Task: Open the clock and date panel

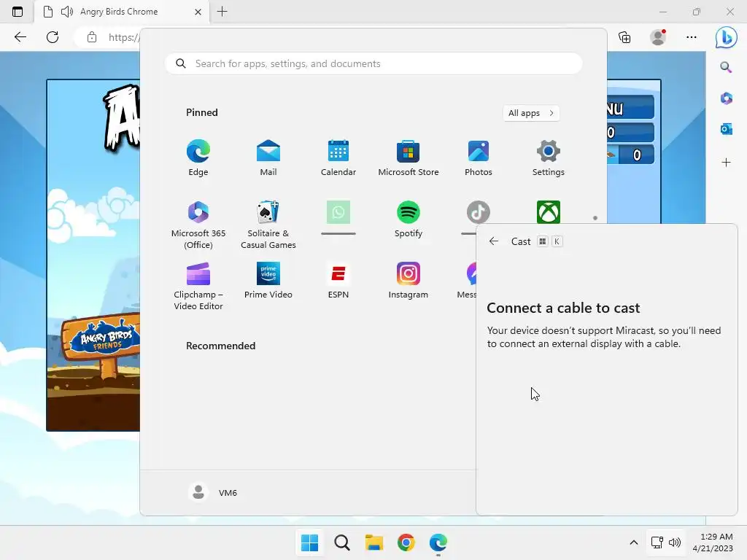Action: pyautogui.click(x=712, y=542)
